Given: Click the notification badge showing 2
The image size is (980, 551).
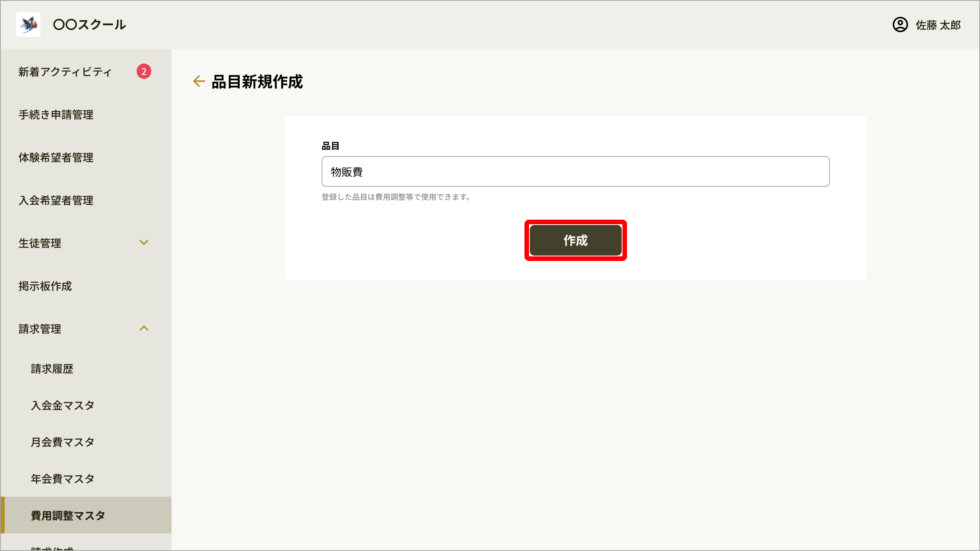Looking at the screenshot, I should click(144, 71).
